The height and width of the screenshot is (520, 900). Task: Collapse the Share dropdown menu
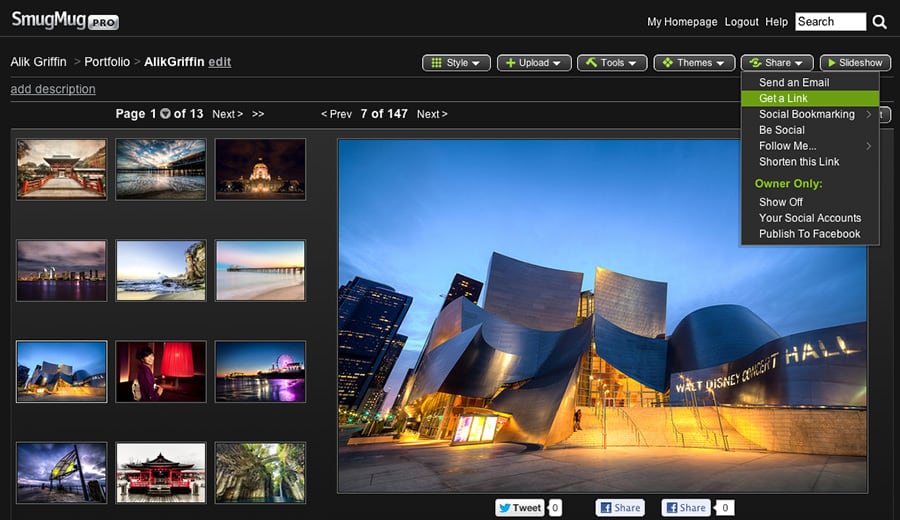[x=777, y=63]
